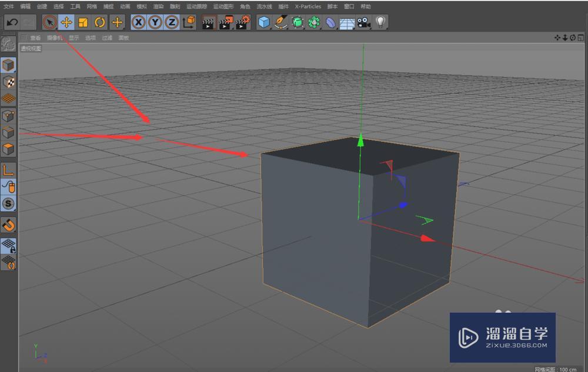Open the 编辑 menu
Viewport: 588px width, 372px height.
tap(25, 6)
